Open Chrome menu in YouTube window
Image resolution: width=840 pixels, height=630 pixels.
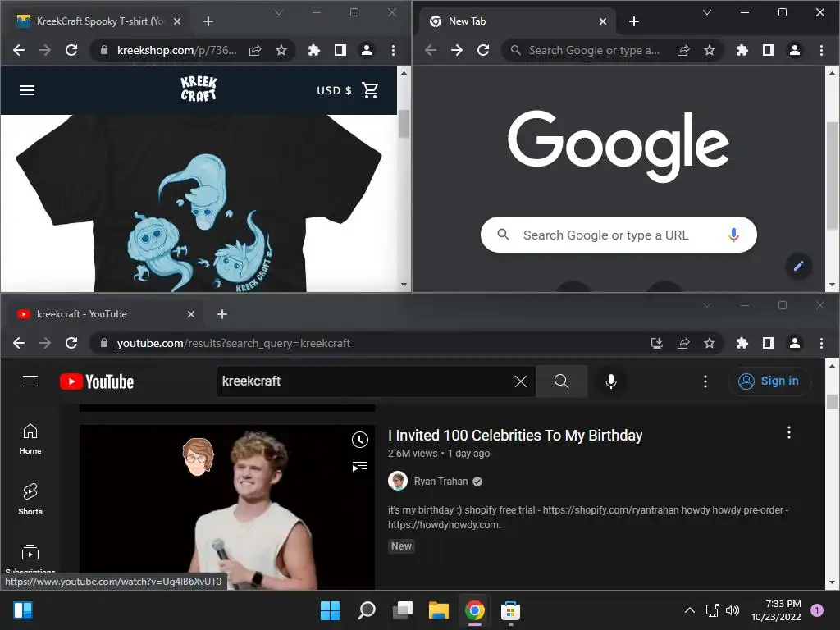pyautogui.click(x=821, y=343)
